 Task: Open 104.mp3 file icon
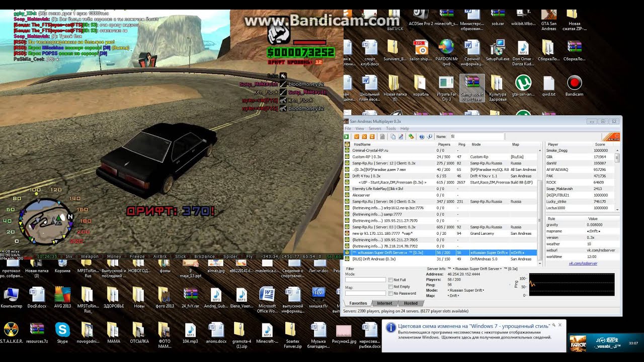[190, 333]
